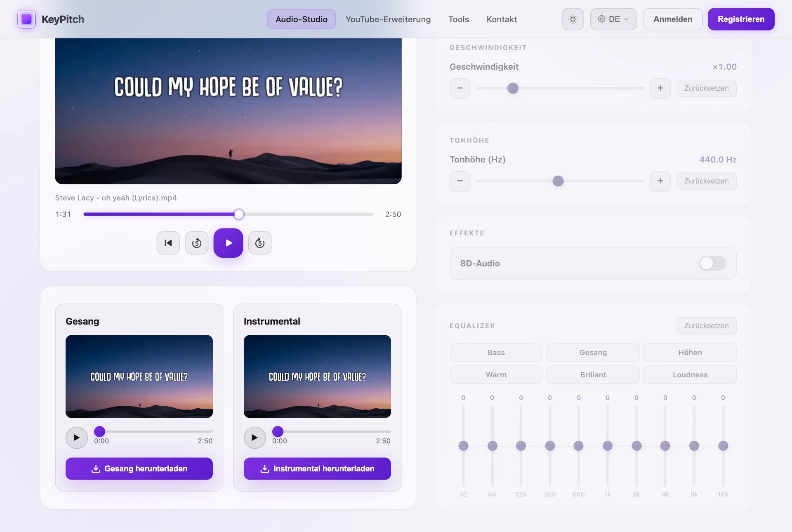
Task: Click the 8k equalizer band handle
Action: pos(694,446)
